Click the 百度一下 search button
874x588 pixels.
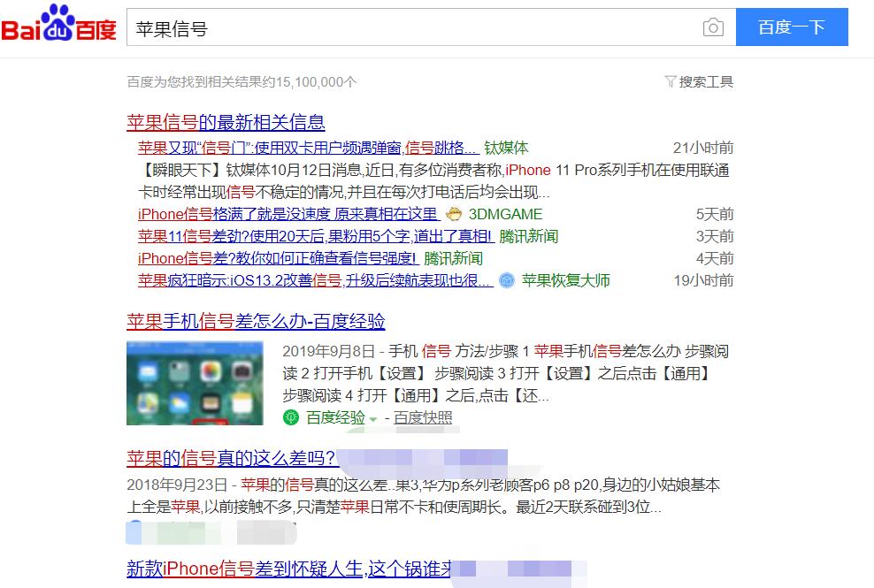tap(792, 27)
